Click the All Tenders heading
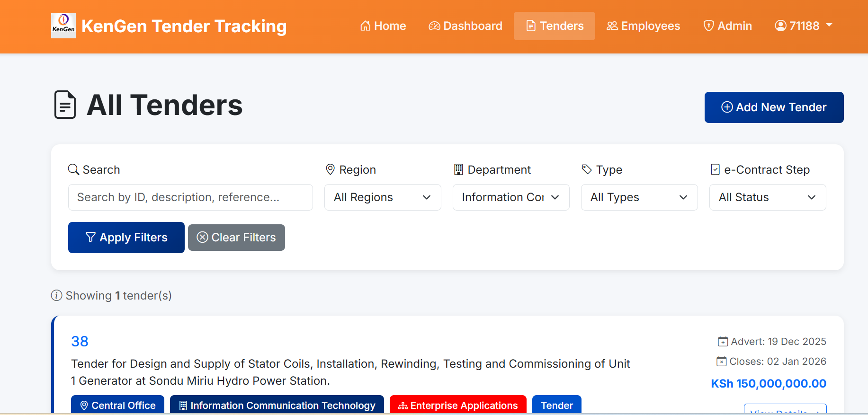 click(165, 105)
